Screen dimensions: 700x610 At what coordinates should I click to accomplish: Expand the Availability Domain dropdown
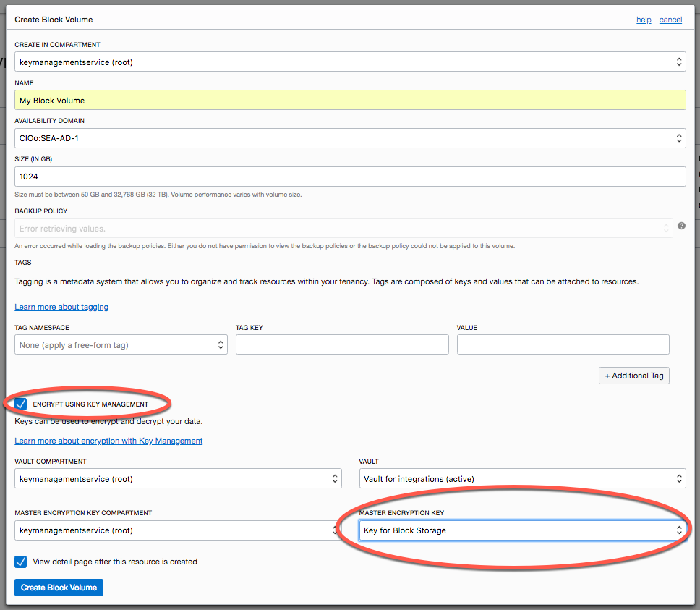[350, 138]
